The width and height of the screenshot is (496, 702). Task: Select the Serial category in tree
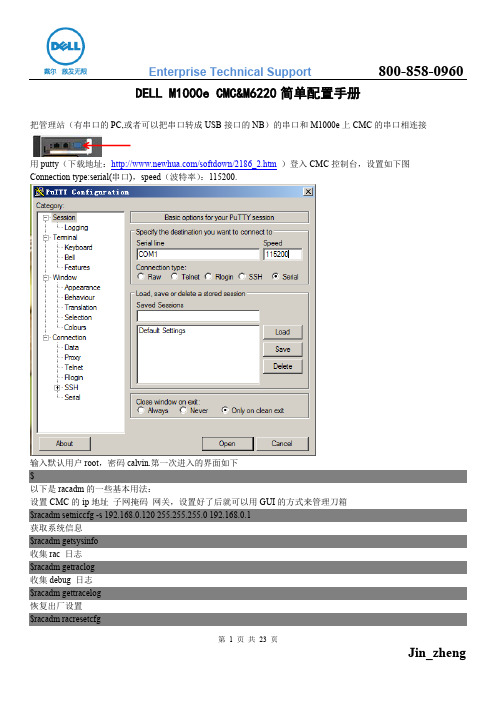72,397
